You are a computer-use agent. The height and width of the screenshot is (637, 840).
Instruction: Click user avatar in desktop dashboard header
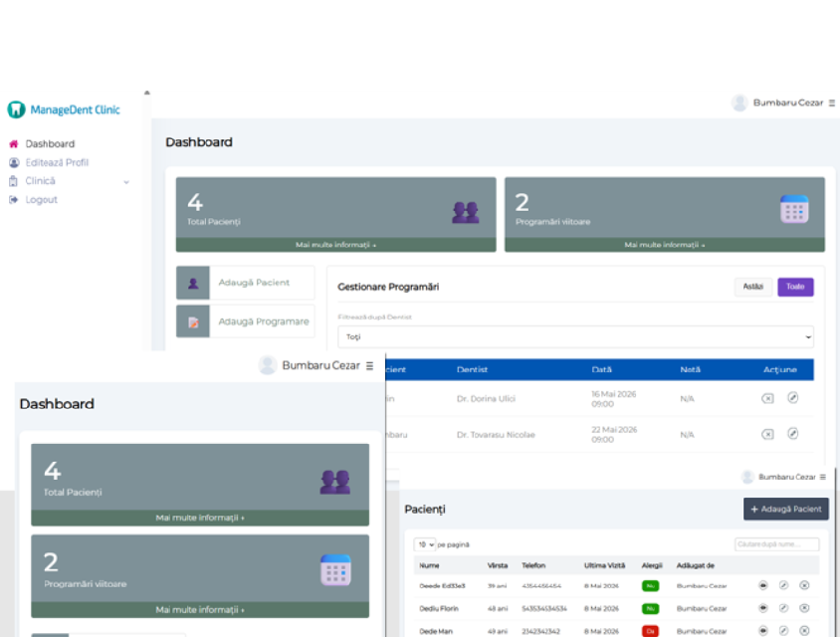[x=739, y=103]
